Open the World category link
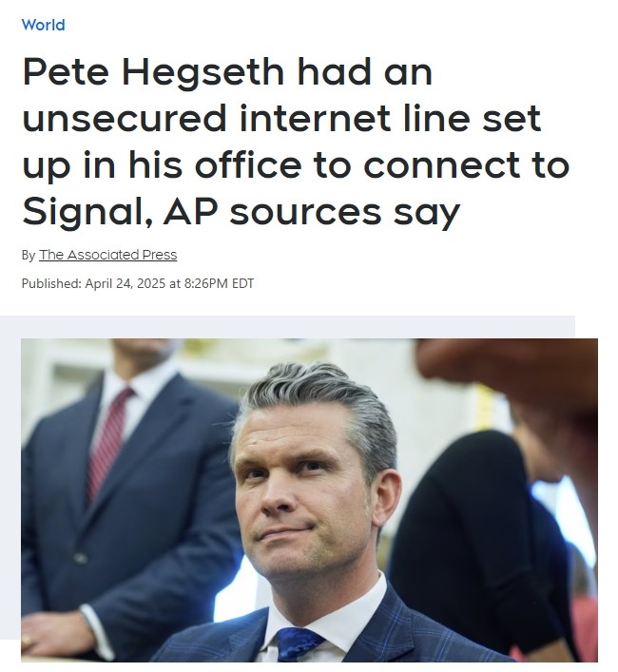Viewport: 618px width, 672px height. click(x=44, y=25)
